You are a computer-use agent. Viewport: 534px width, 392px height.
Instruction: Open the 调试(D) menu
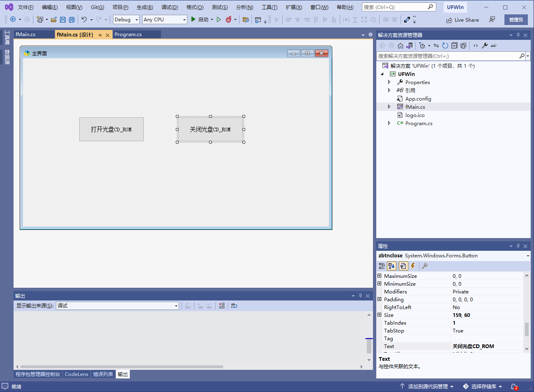coord(170,7)
